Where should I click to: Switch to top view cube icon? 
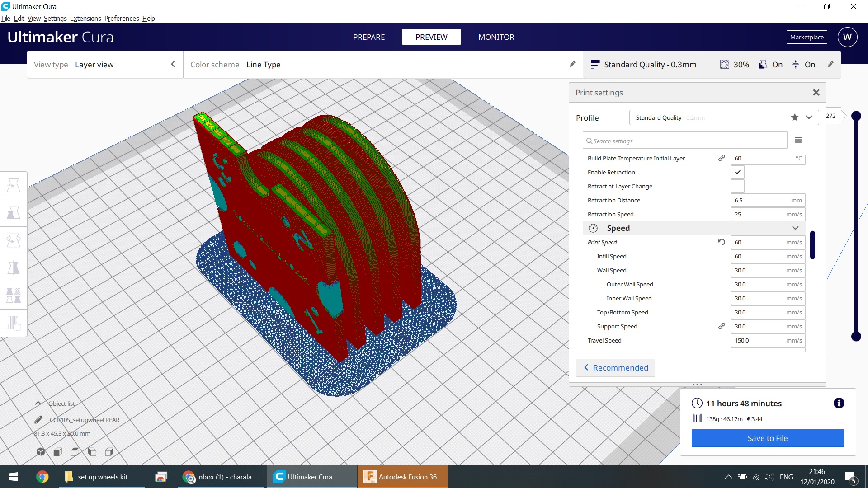(75, 452)
